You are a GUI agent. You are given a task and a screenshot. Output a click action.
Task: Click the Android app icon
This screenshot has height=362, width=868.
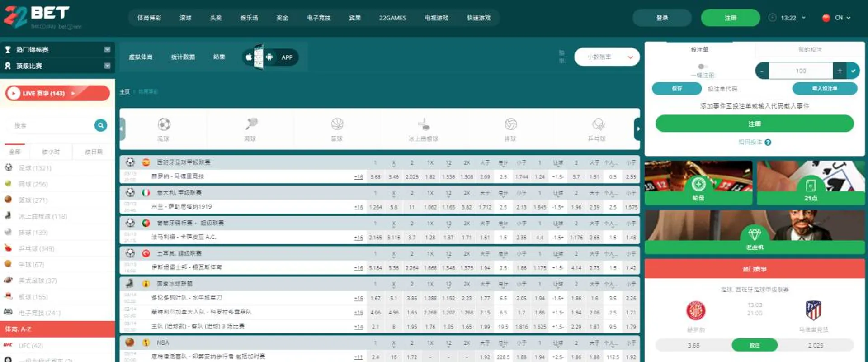pyautogui.click(x=269, y=57)
